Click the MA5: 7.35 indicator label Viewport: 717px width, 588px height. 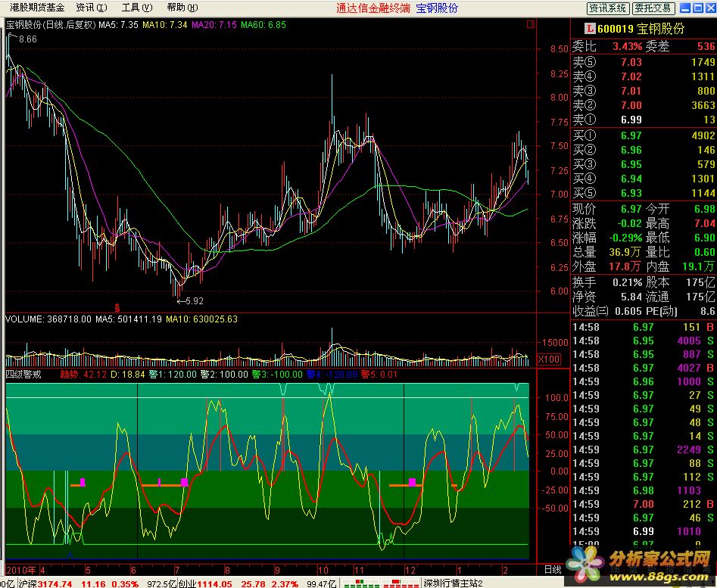coord(118,25)
